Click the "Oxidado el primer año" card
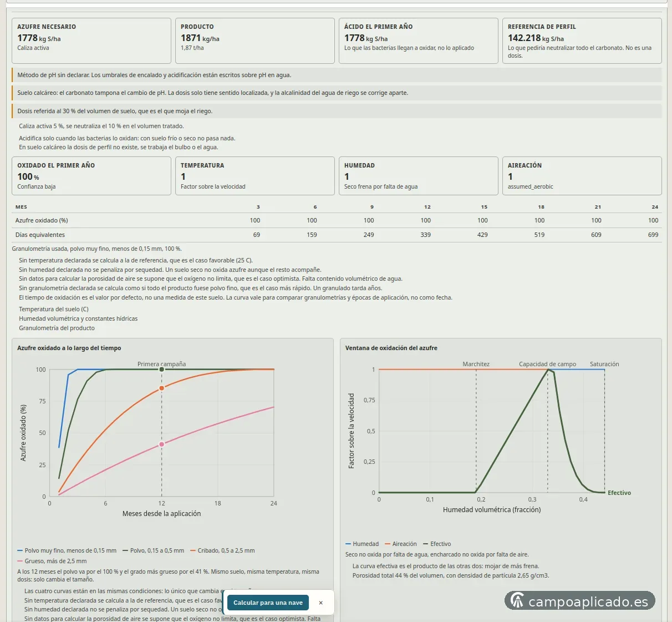The width and height of the screenshot is (672, 622). (x=91, y=176)
